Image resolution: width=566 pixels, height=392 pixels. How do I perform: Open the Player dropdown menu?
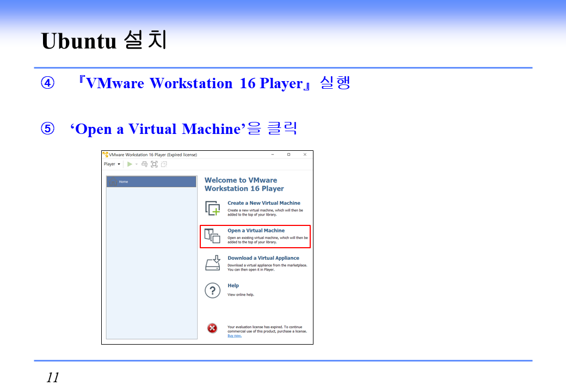tap(112, 164)
